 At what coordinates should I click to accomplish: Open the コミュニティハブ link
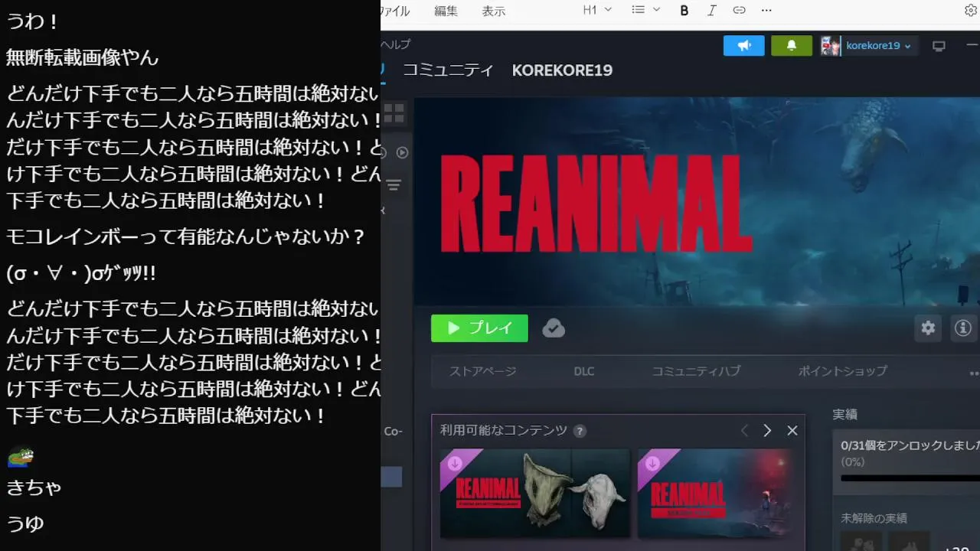[x=696, y=371]
